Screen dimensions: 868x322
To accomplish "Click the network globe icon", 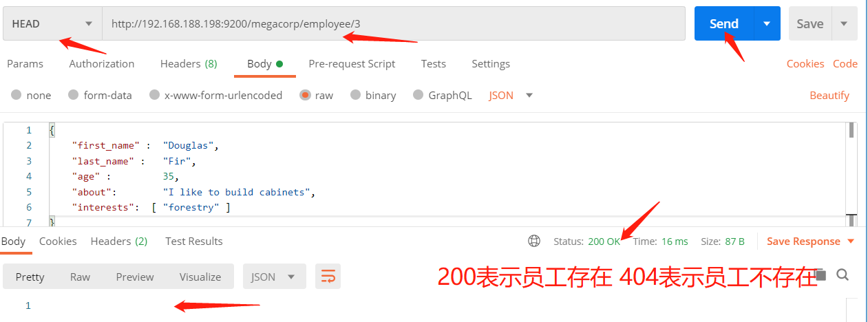I will tap(534, 241).
